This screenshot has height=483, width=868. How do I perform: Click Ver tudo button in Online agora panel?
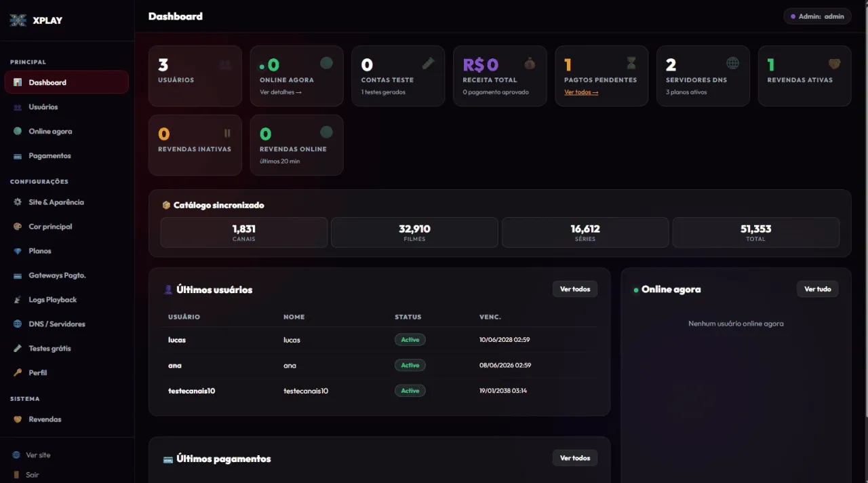[x=818, y=289]
